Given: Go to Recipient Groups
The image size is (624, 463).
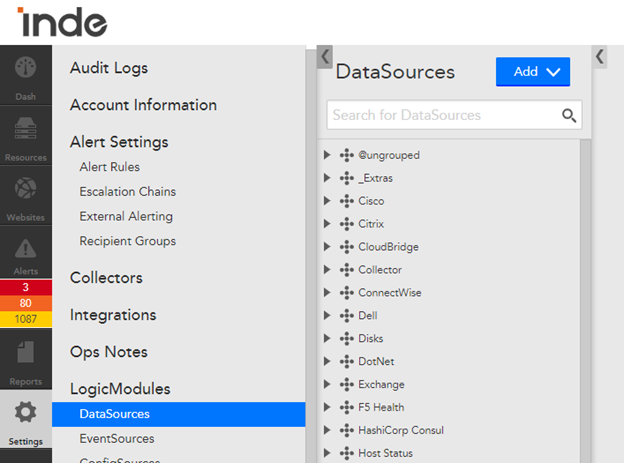Looking at the screenshot, I should pos(128,241).
